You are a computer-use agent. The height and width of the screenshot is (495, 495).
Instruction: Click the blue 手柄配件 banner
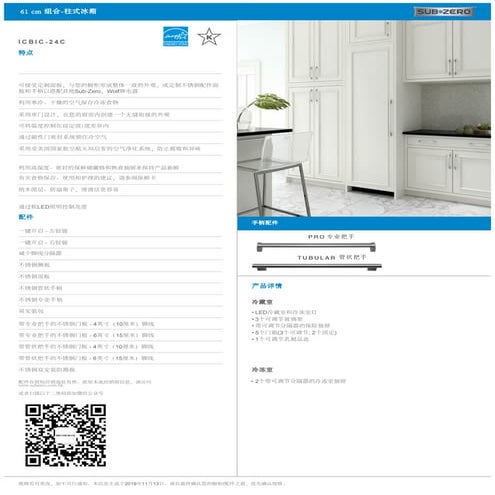click(x=364, y=223)
